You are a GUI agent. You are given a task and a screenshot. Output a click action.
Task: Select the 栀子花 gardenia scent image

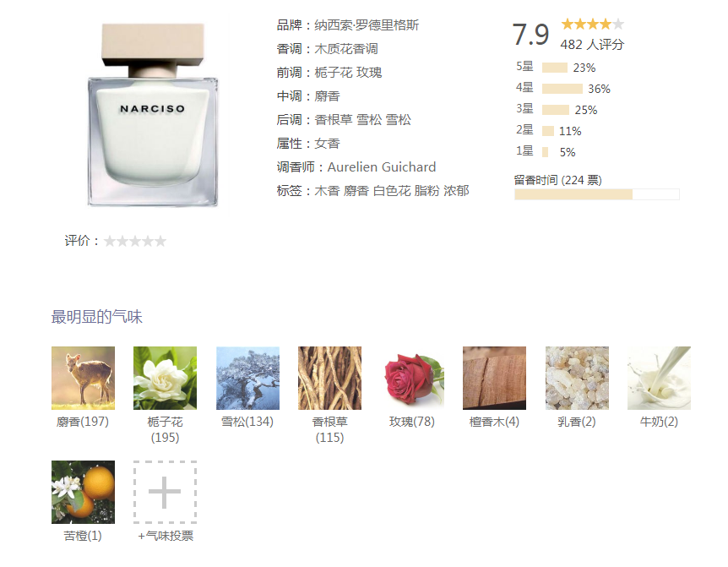165,378
